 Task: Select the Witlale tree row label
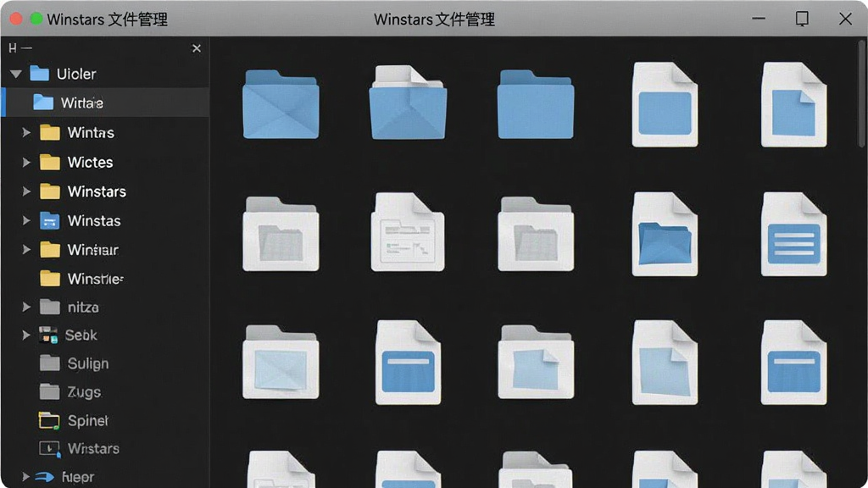81,103
